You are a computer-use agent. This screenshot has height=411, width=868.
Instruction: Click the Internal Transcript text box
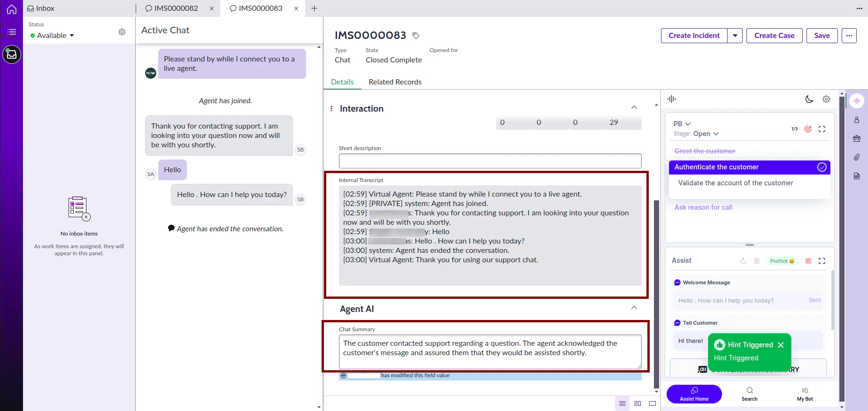point(490,236)
